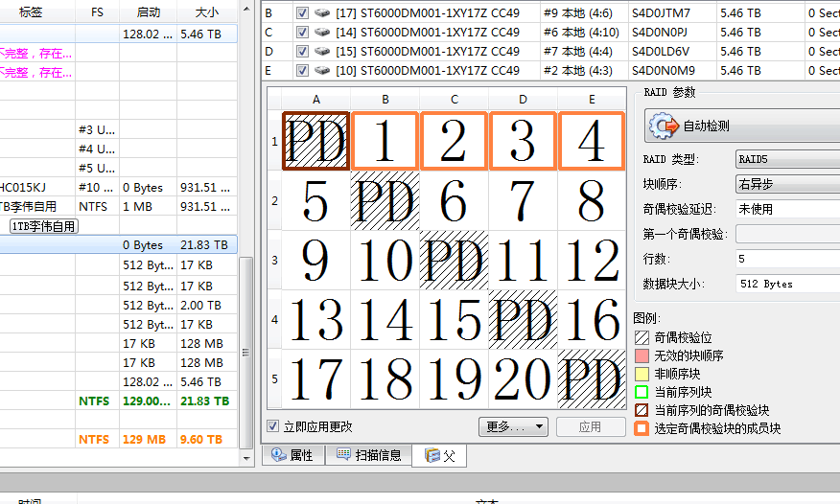Uncheck the 立即应用更改 checkbox
The width and height of the screenshot is (840, 504).
click(273, 426)
